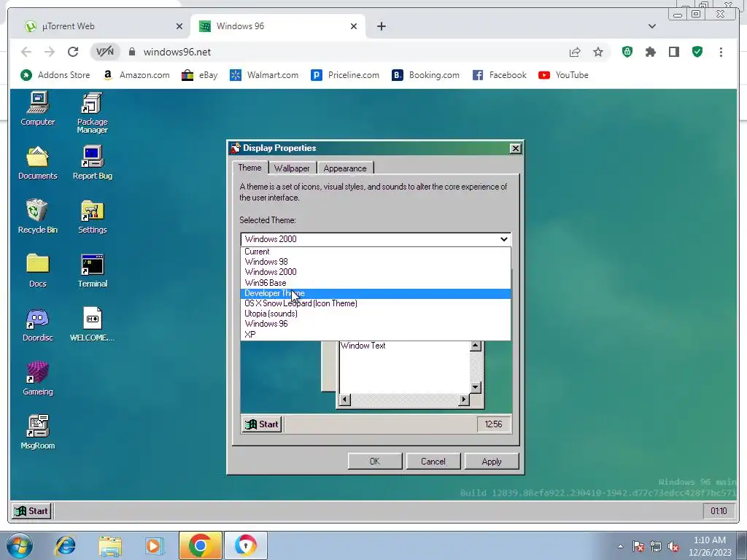747x560 pixels.
Task: Open the Walmart.com bookmark
Action: coord(264,75)
